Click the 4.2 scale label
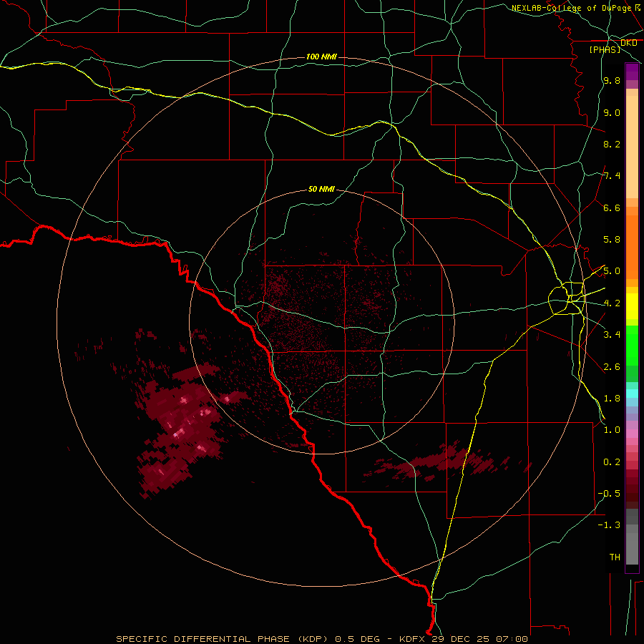 pos(612,303)
